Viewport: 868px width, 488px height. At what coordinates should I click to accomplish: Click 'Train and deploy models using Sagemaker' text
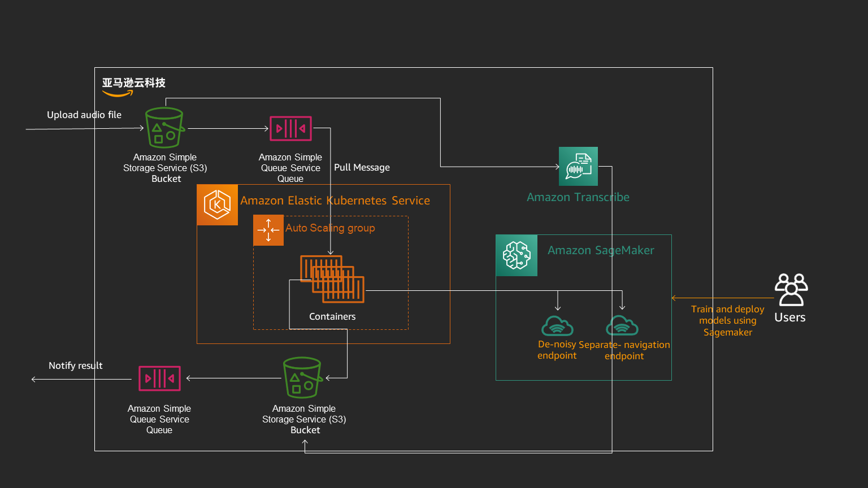(728, 321)
